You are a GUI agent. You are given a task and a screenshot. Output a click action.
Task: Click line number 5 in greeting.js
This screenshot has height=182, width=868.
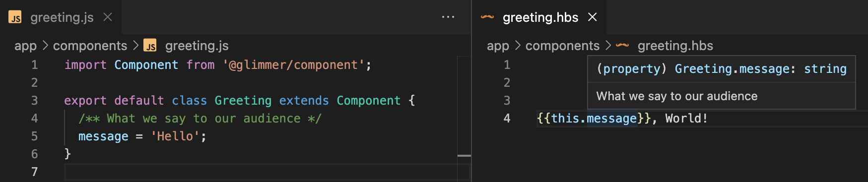(x=34, y=136)
